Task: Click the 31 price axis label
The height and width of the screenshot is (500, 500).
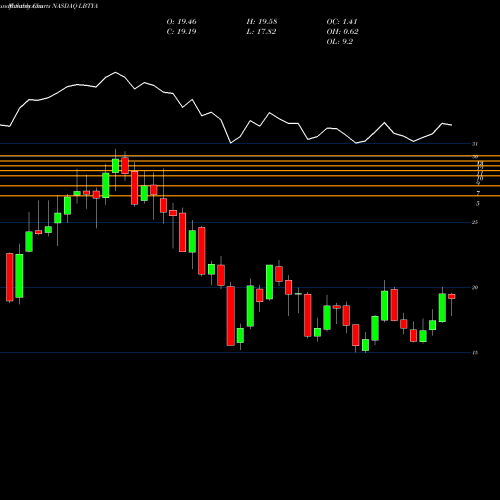Action: coord(475,144)
